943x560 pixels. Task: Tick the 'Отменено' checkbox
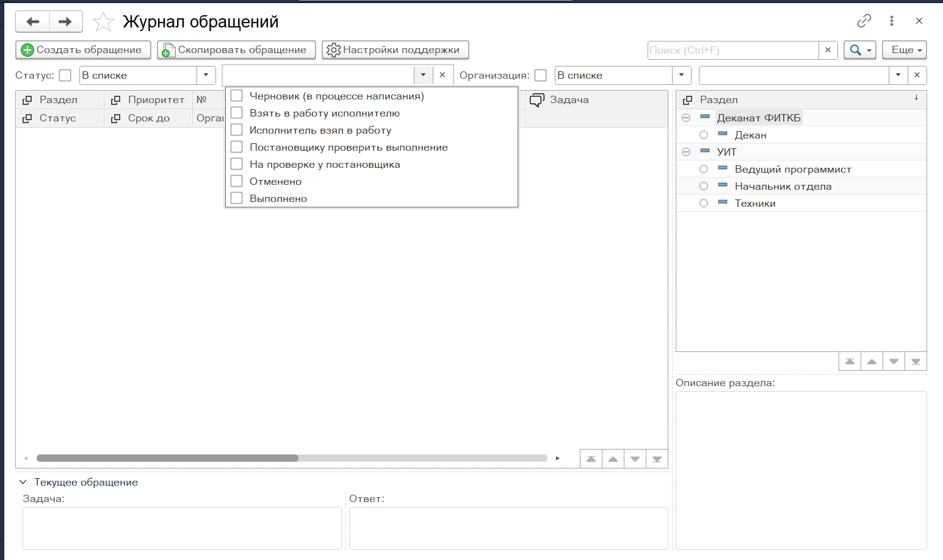237,181
